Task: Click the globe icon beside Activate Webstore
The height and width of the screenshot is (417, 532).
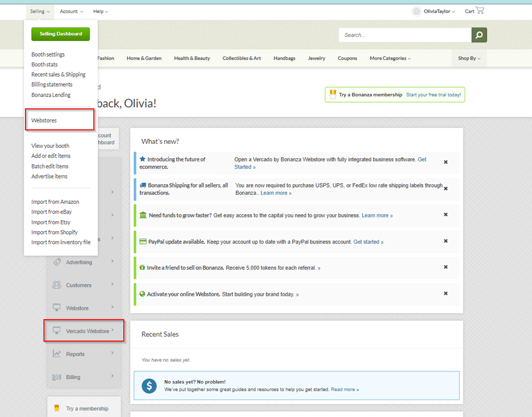Action: pos(143,293)
